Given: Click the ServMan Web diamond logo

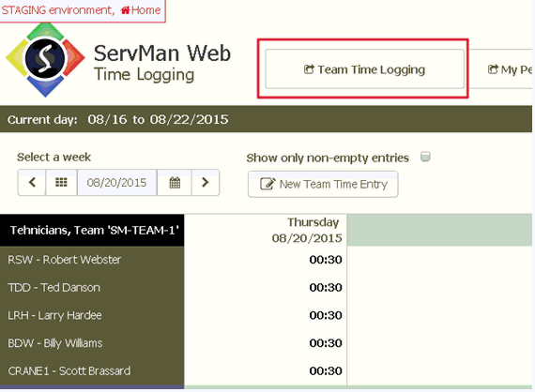Looking at the screenshot, I should (45, 60).
